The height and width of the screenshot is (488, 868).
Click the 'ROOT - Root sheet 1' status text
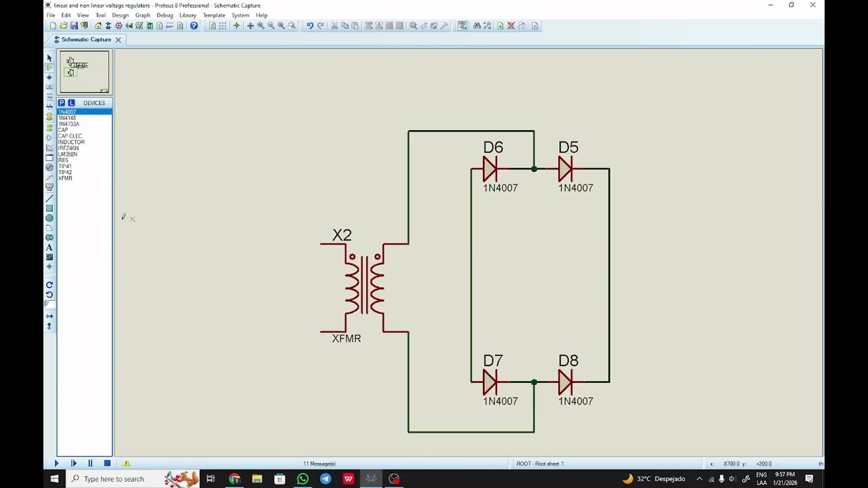pos(540,464)
